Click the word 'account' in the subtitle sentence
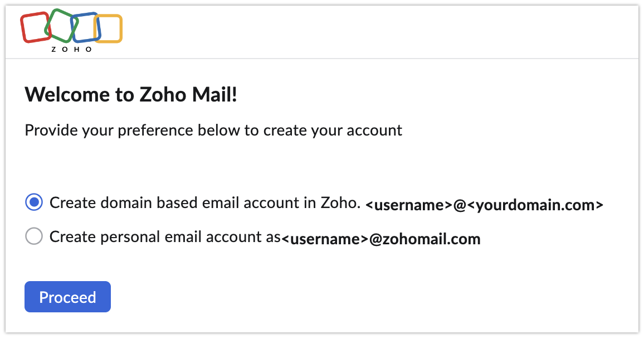The height and width of the screenshot is (338, 644). point(374,131)
